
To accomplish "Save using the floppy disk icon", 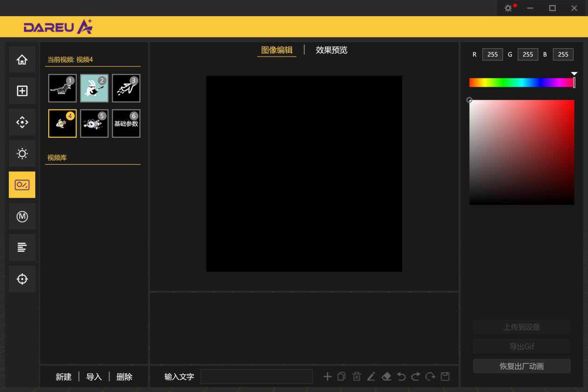I will click(445, 377).
